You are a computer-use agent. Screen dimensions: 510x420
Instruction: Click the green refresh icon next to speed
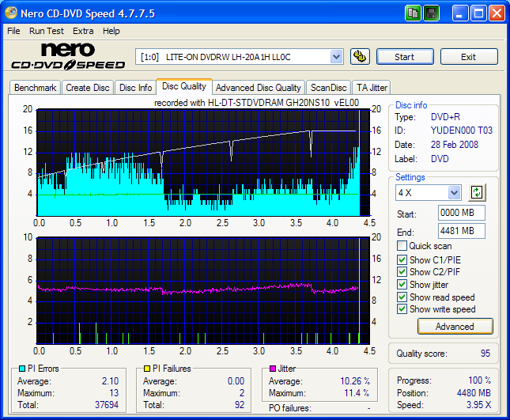coord(476,192)
